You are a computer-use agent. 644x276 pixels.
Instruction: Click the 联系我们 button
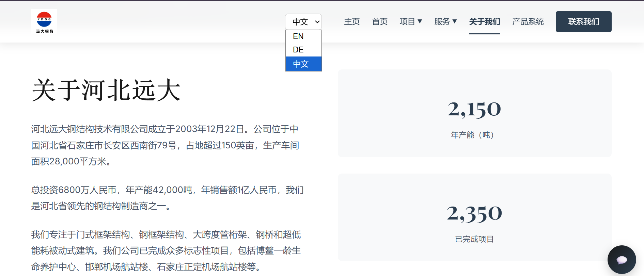[x=583, y=21]
